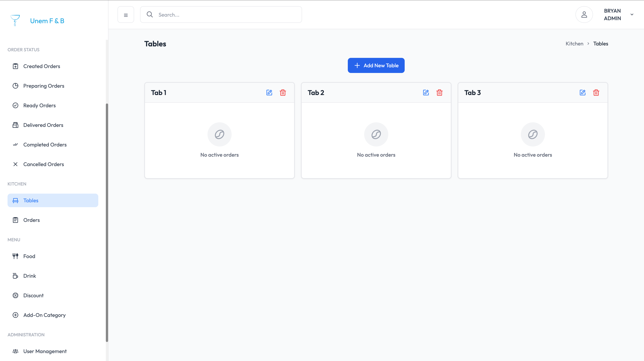This screenshot has height=361, width=644.
Task: Click the MENU section label
Action: (14, 240)
